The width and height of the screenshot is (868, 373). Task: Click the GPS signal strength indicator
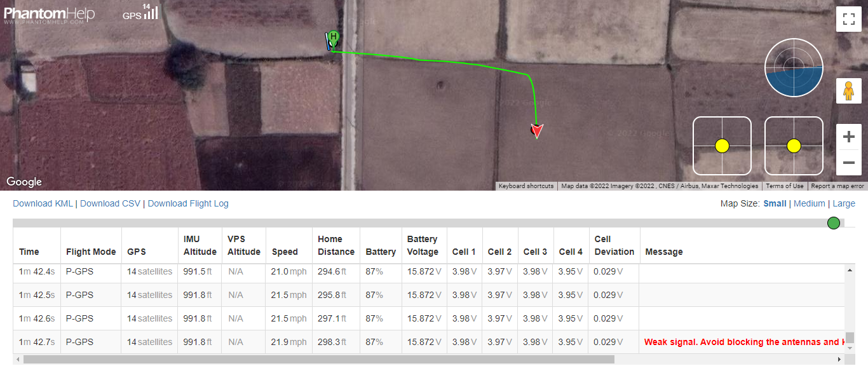pos(140,12)
